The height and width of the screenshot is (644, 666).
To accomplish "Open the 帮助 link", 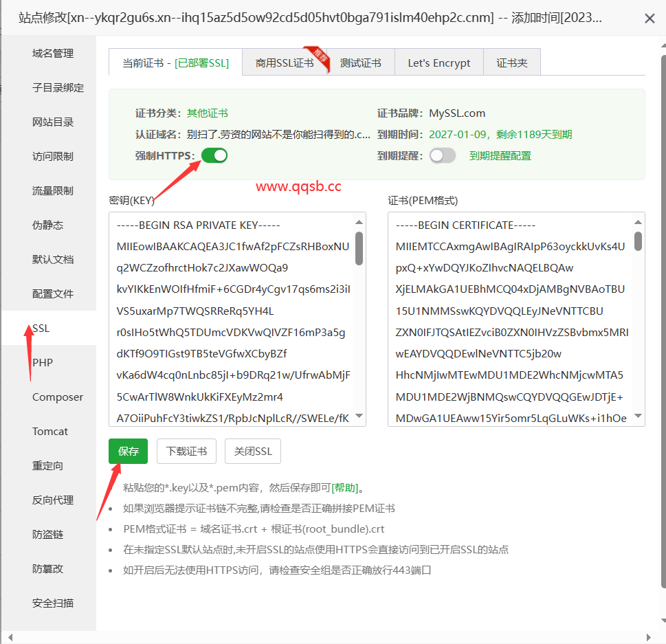I will [345, 488].
